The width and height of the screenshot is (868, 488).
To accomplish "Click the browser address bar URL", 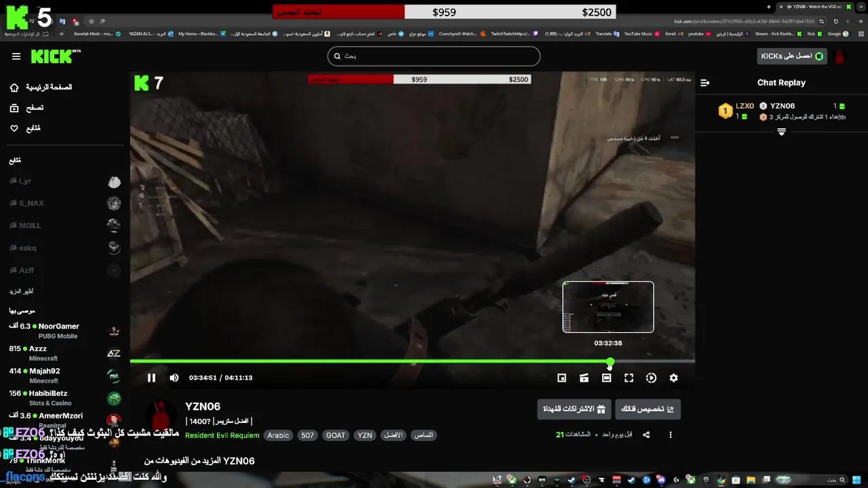I will [744, 21].
